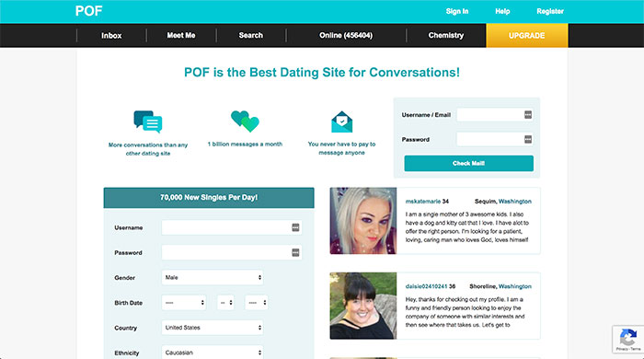Click the Register link
This screenshot has height=359, width=644.
[x=550, y=11]
